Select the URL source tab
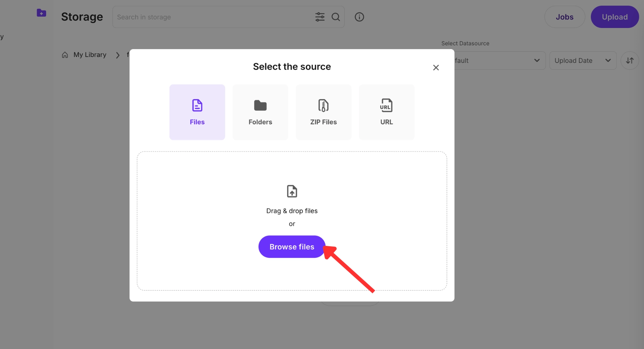The width and height of the screenshot is (644, 349). coord(387,112)
